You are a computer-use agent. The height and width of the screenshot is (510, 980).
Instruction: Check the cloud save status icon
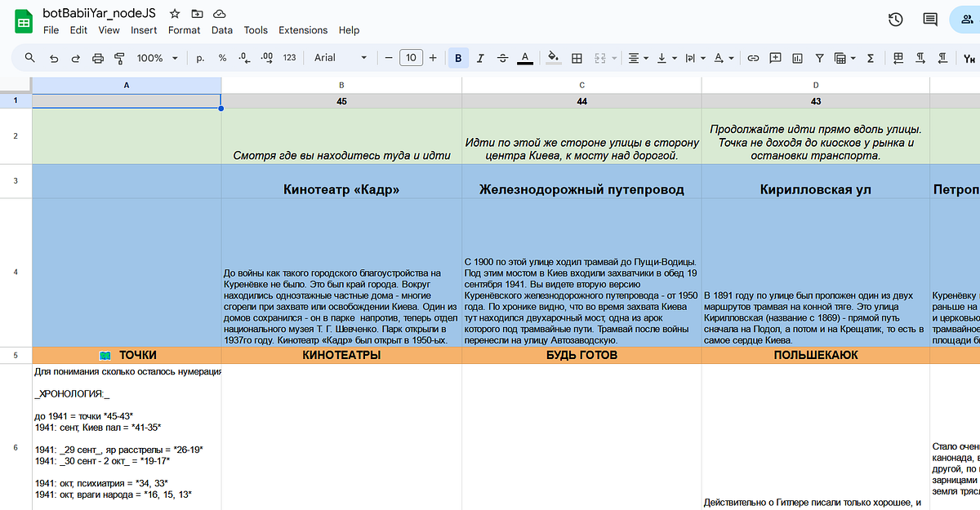click(219, 14)
